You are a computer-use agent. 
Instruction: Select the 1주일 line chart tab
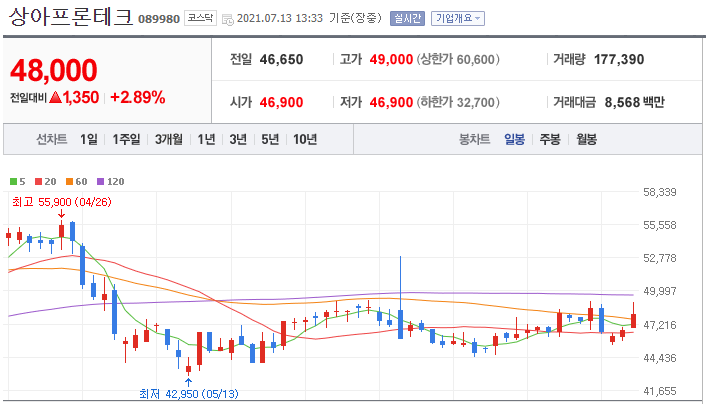coord(126,140)
